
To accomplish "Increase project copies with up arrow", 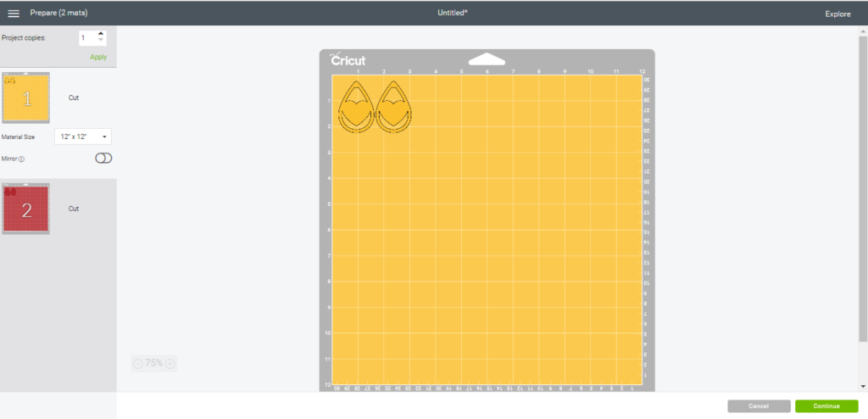I will click(x=102, y=34).
